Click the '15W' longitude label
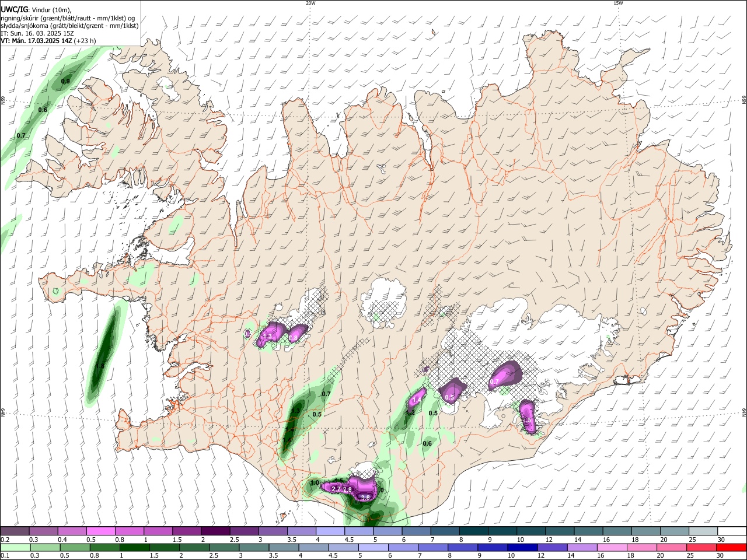The height and width of the screenshot is (560, 747). (618, 3)
